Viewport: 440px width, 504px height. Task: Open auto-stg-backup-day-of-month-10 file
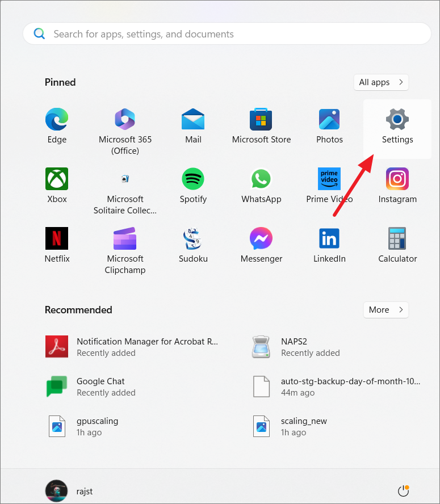click(x=337, y=387)
